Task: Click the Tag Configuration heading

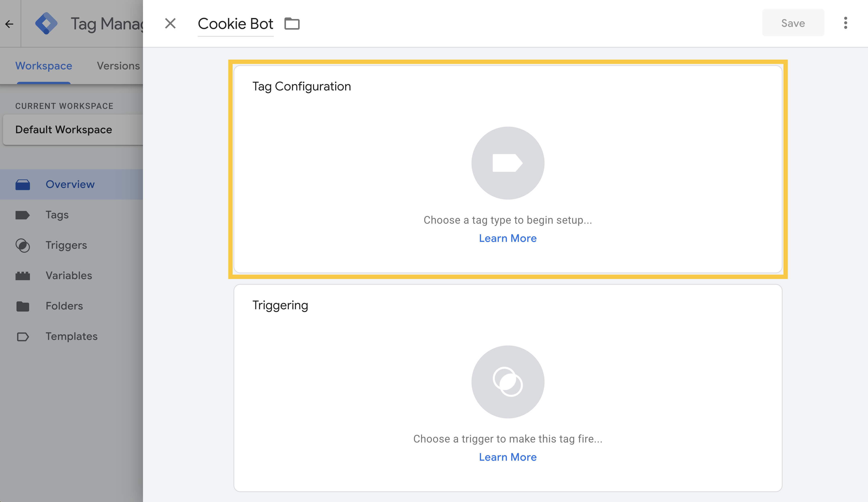Action: pyautogui.click(x=302, y=86)
